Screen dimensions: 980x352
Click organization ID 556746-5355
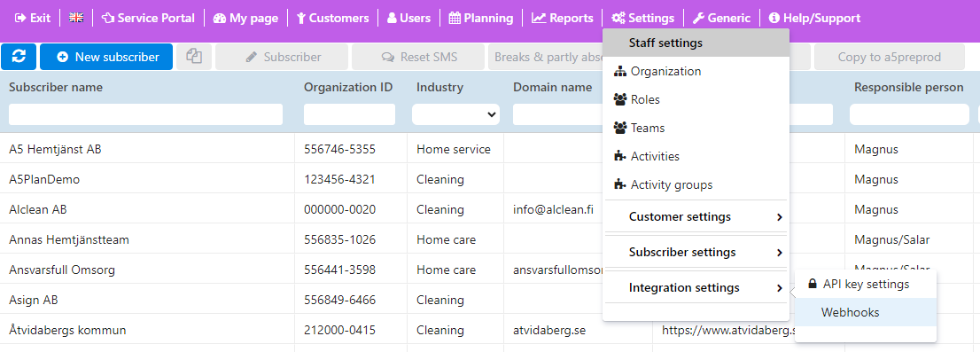tap(339, 150)
